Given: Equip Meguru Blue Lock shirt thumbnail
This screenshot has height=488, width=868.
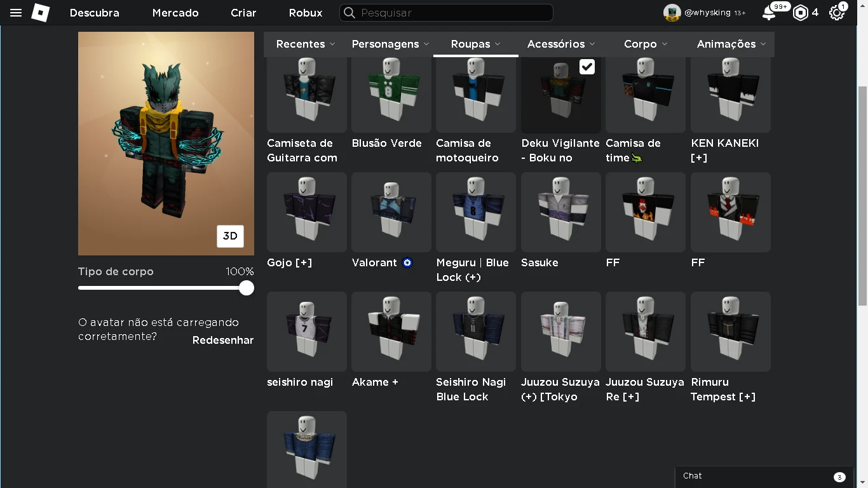Looking at the screenshot, I should (476, 212).
